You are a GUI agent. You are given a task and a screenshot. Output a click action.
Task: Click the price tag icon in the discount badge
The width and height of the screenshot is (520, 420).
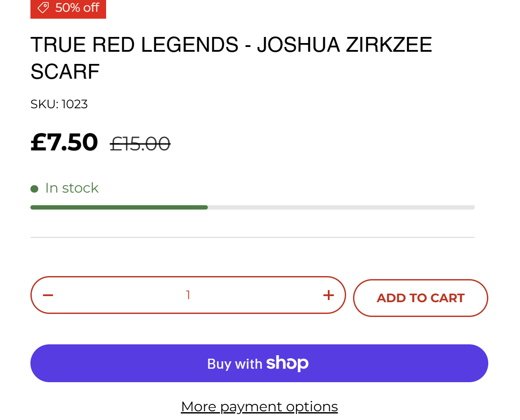pyautogui.click(x=43, y=7)
